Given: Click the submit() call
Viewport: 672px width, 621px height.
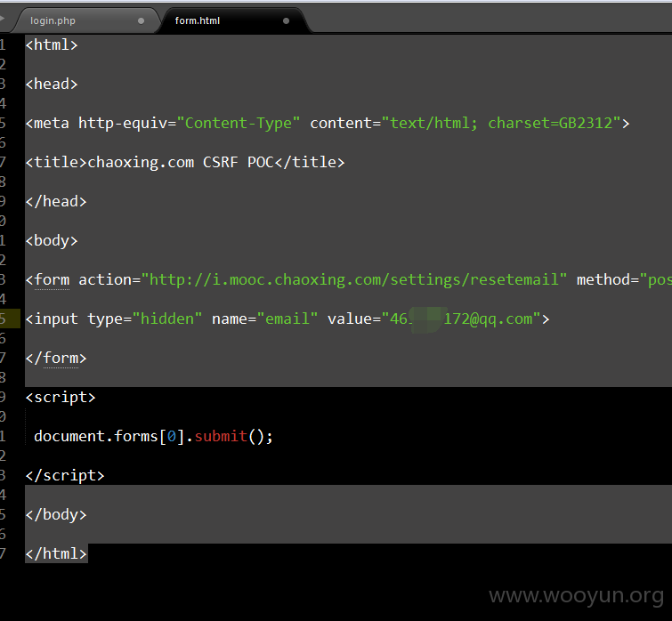Looking at the screenshot, I should tap(233, 437).
